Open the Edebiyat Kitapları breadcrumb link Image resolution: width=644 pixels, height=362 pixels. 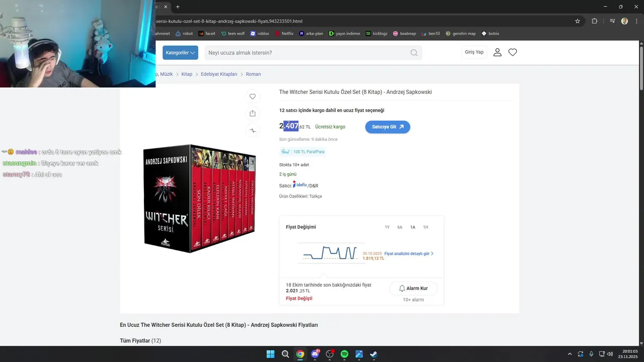(219, 74)
